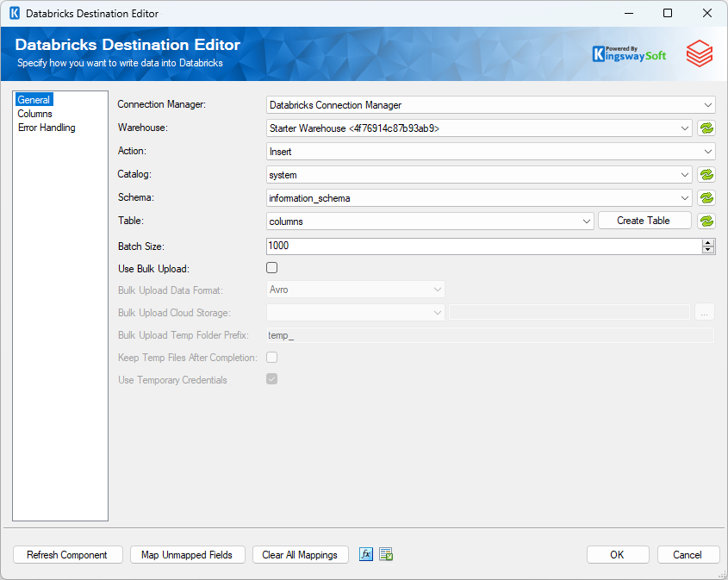This screenshot has height=580, width=728.
Task: Open the expression fx editor
Action: 366,554
